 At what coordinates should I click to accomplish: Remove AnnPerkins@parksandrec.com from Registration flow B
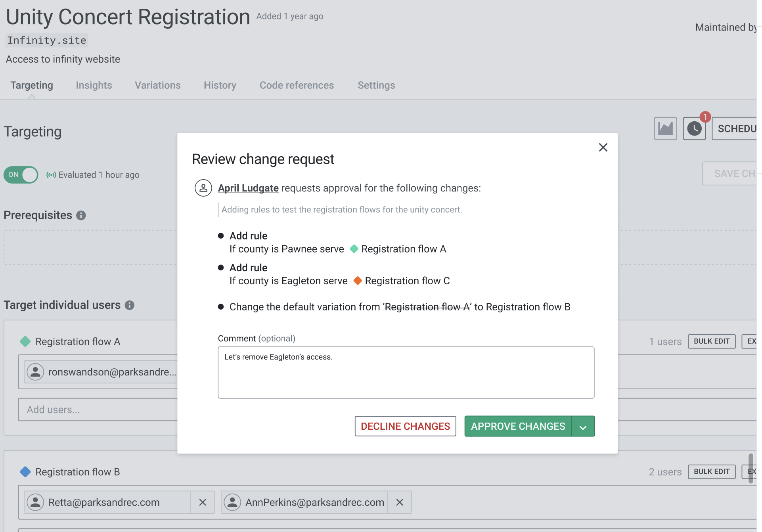coord(399,502)
